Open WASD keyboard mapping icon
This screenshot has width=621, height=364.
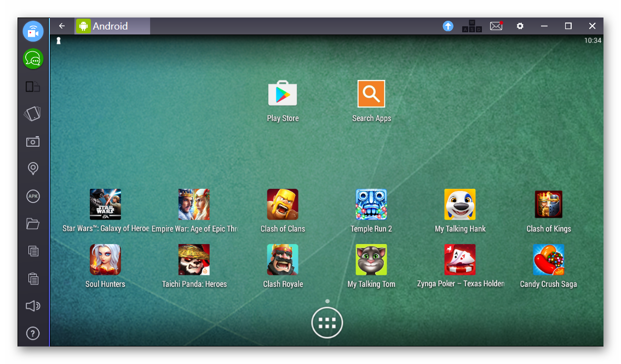472,26
